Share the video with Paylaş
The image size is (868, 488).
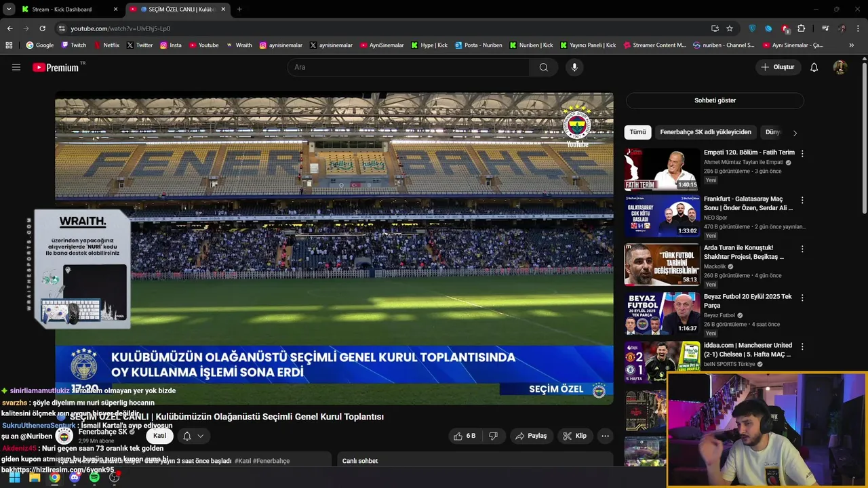pyautogui.click(x=531, y=436)
